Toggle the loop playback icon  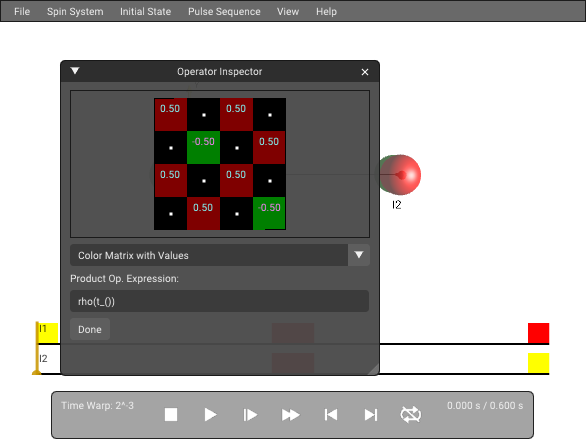[x=410, y=415]
